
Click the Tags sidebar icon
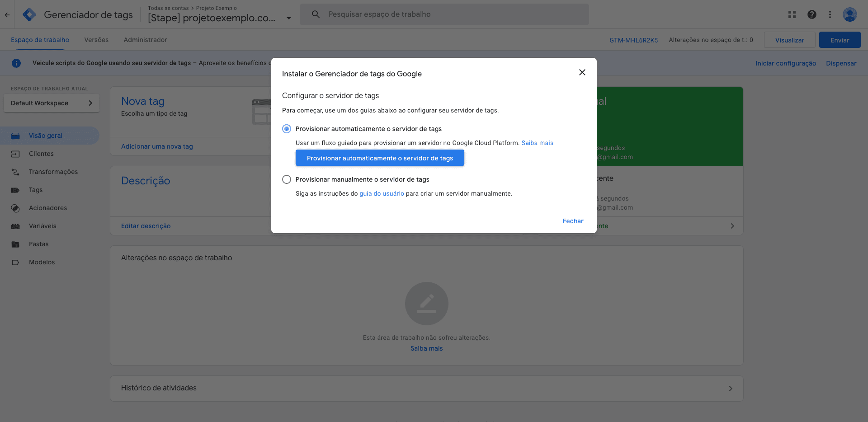pos(15,190)
